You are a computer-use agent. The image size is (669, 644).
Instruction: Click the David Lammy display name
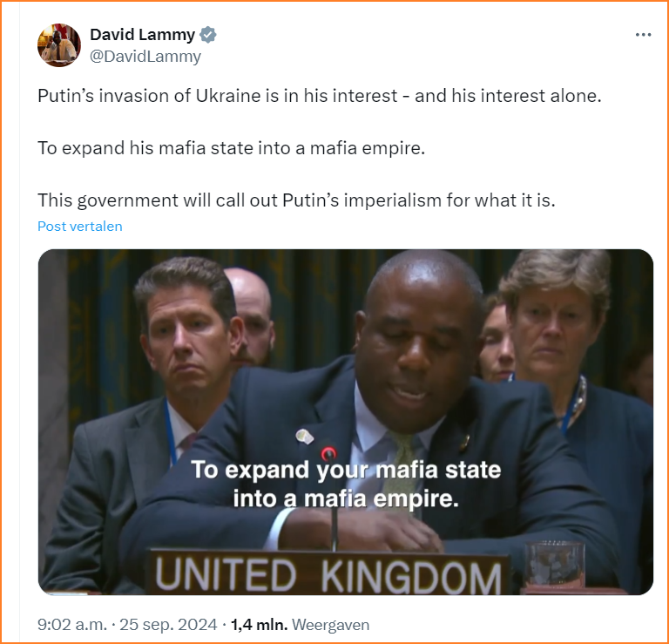coord(142,35)
